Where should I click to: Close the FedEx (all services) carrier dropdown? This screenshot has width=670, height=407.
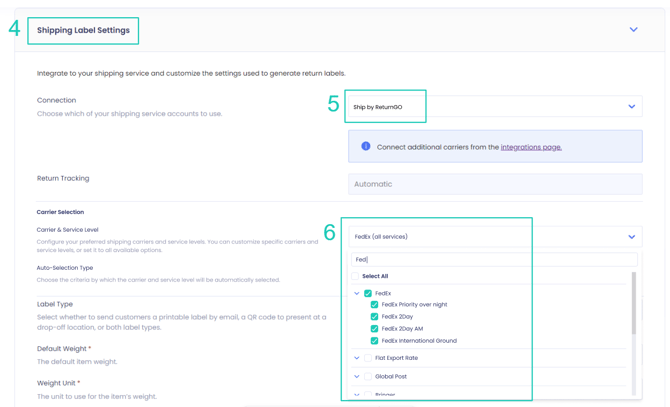[631, 237]
